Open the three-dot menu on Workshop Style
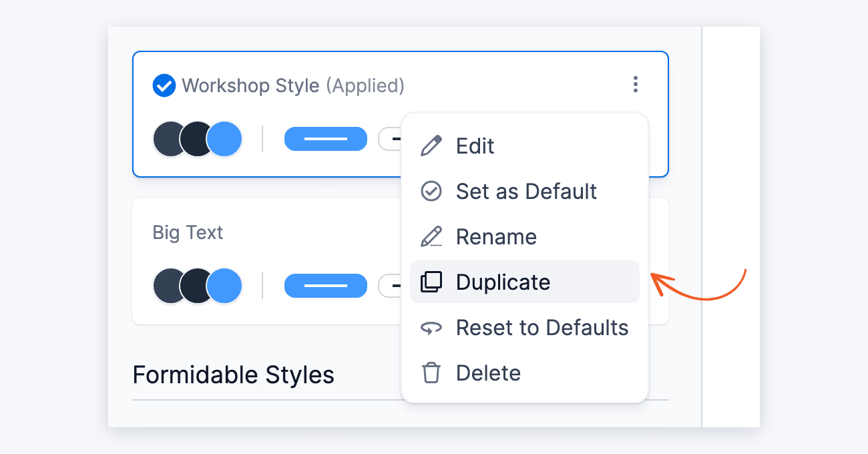 click(x=635, y=85)
